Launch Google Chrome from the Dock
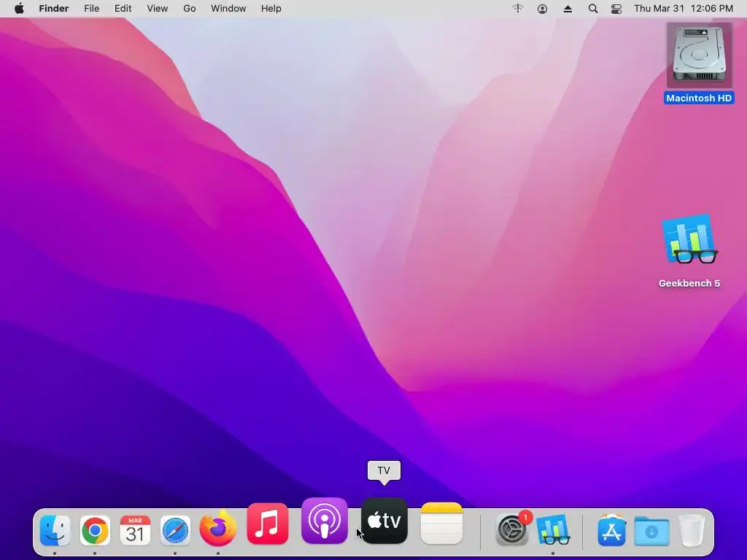 95,530
